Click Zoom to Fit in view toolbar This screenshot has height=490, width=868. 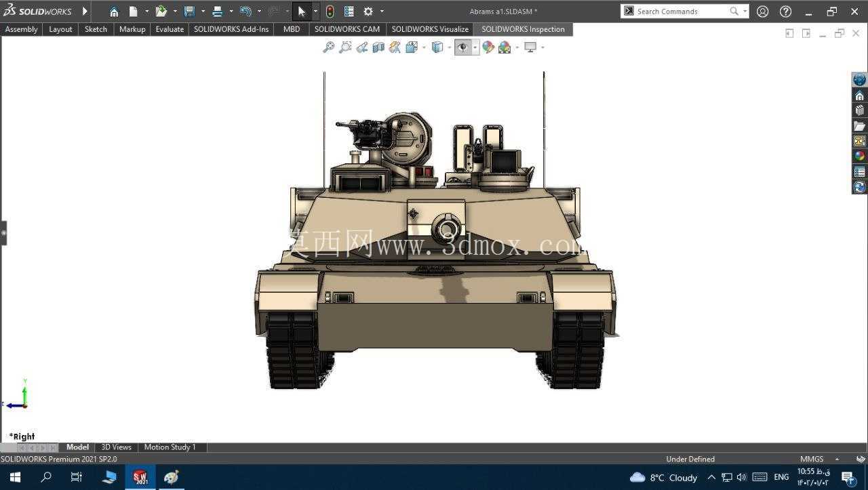329,47
